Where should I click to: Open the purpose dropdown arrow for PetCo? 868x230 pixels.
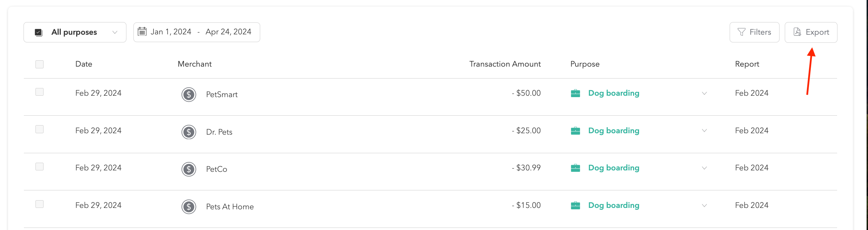(x=704, y=168)
